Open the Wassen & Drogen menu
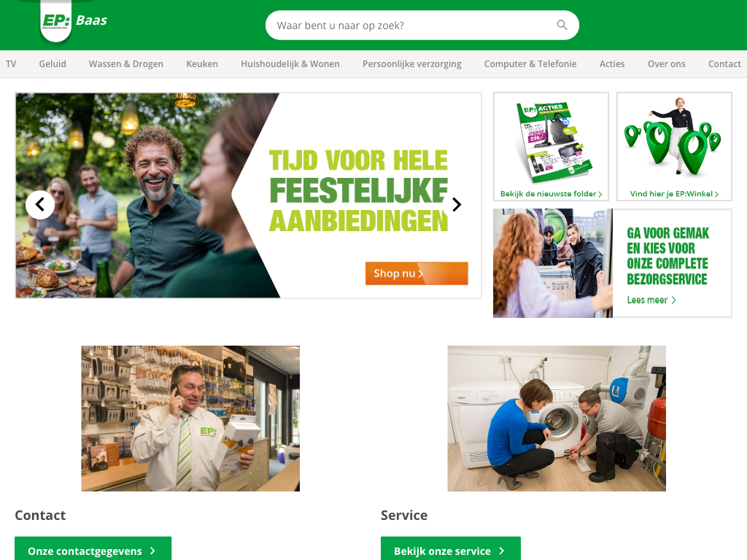 pyautogui.click(x=125, y=64)
